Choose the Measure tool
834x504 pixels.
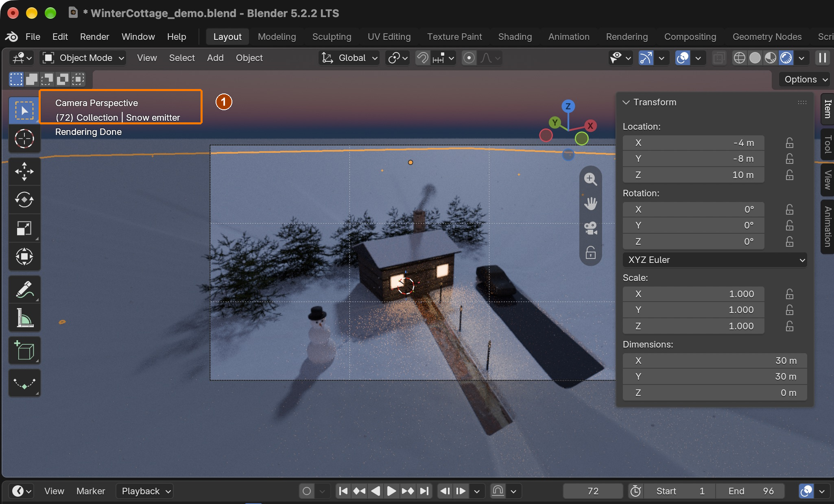24,318
